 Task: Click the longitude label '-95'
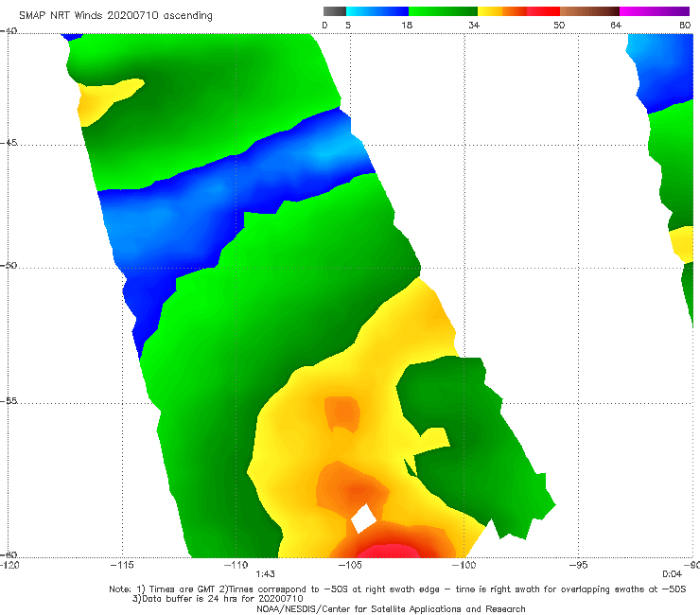pyautogui.click(x=578, y=565)
